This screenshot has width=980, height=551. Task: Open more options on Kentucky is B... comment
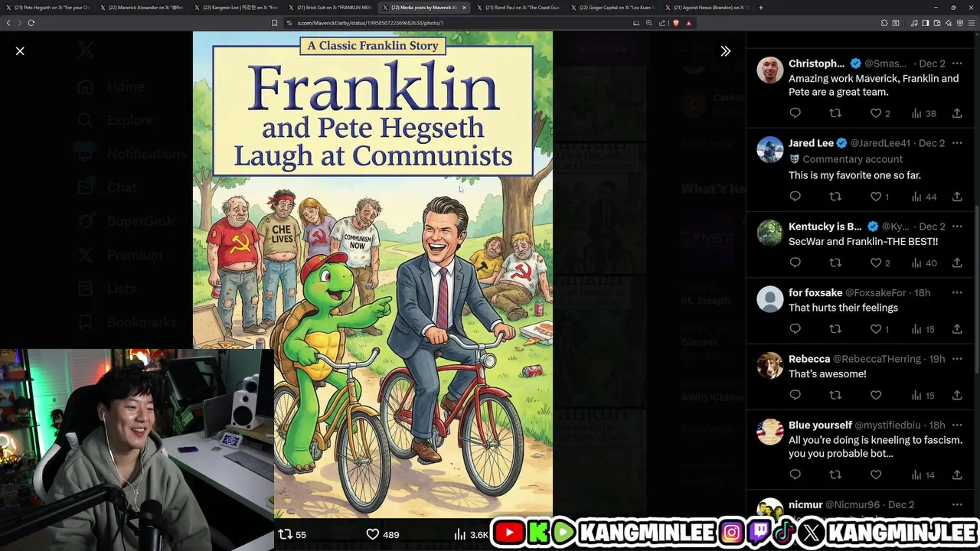click(957, 227)
